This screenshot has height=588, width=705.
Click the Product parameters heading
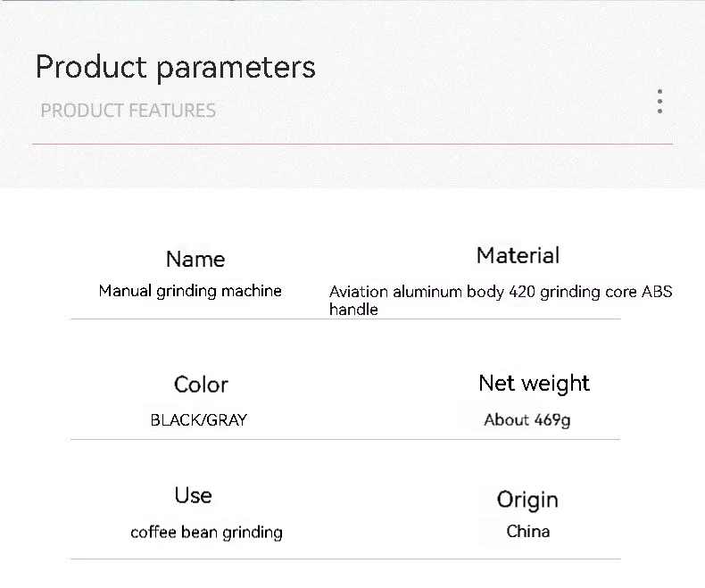pyautogui.click(x=175, y=68)
